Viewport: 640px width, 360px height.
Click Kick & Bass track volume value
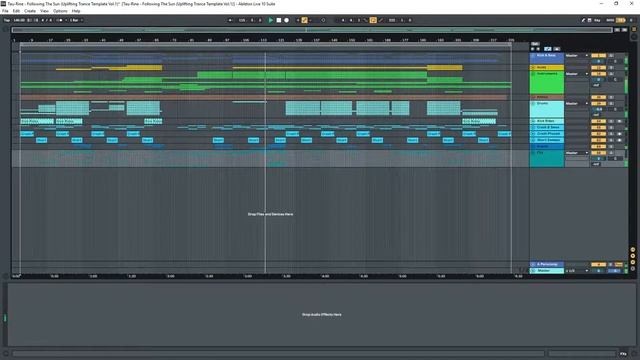(x=598, y=61)
